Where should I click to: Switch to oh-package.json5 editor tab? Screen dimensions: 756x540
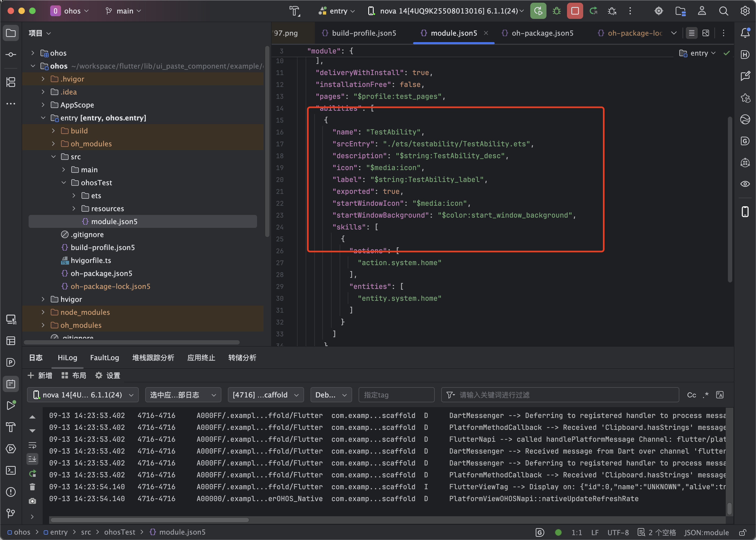pyautogui.click(x=538, y=33)
